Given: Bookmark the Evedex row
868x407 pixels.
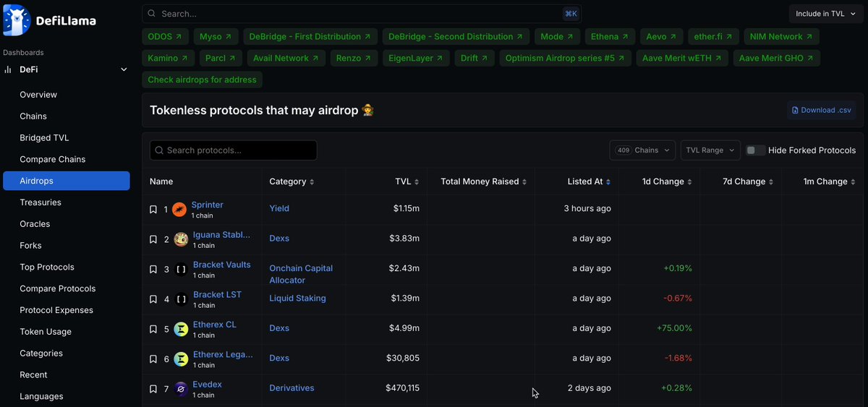Looking at the screenshot, I should coord(153,389).
